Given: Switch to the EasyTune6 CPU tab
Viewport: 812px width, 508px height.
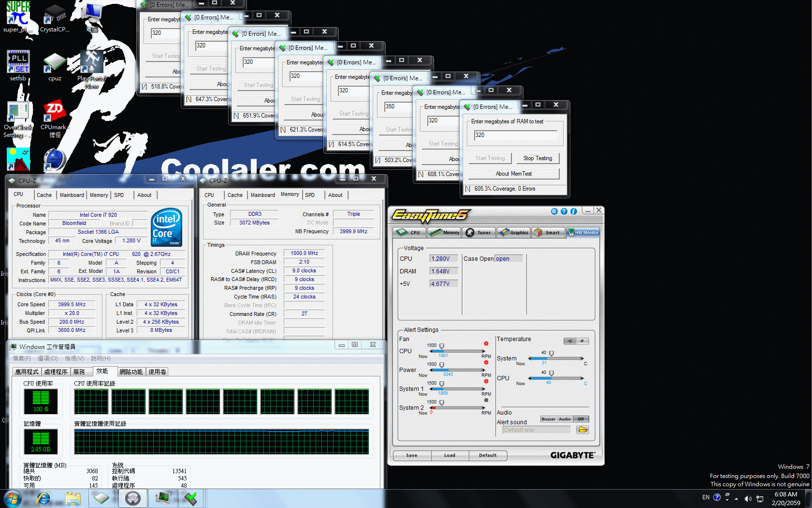Looking at the screenshot, I should click(410, 232).
